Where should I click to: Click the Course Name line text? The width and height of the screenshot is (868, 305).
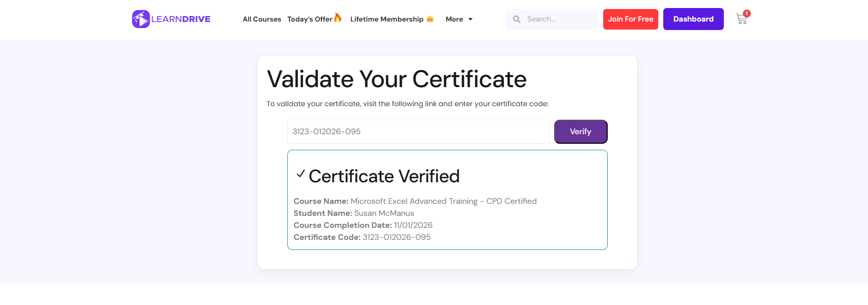click(415, 201)
